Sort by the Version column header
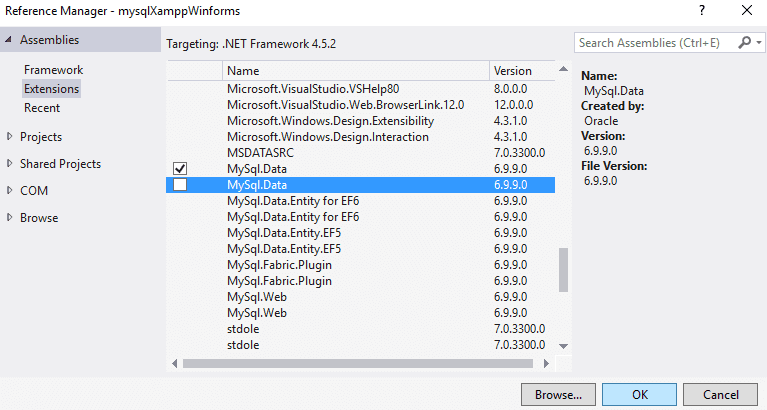767x410 pixels. click(522, 70)
